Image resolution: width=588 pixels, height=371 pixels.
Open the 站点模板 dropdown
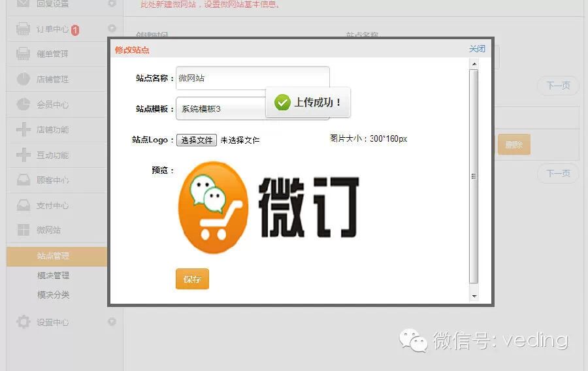point(253,108)
